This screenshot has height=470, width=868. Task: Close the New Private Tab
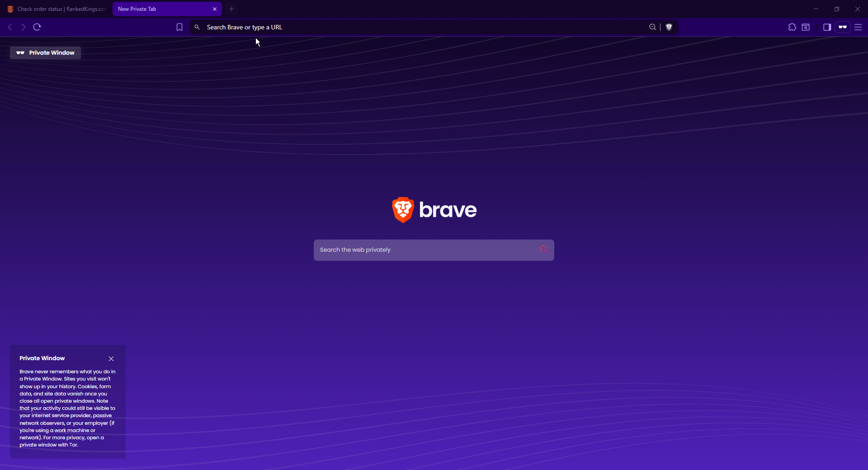coord(215,9)
